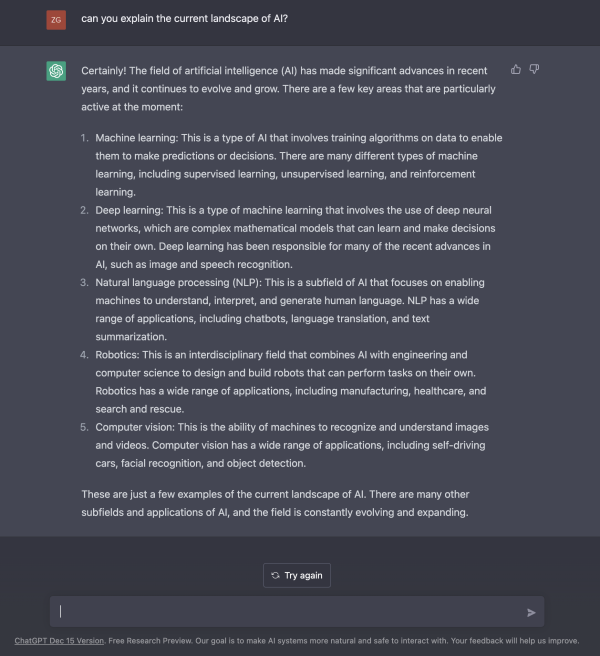The height and width of the screenshot is (656, 600).
Task: Click the list number 1 marker
Action: click(x=84, y=136)
